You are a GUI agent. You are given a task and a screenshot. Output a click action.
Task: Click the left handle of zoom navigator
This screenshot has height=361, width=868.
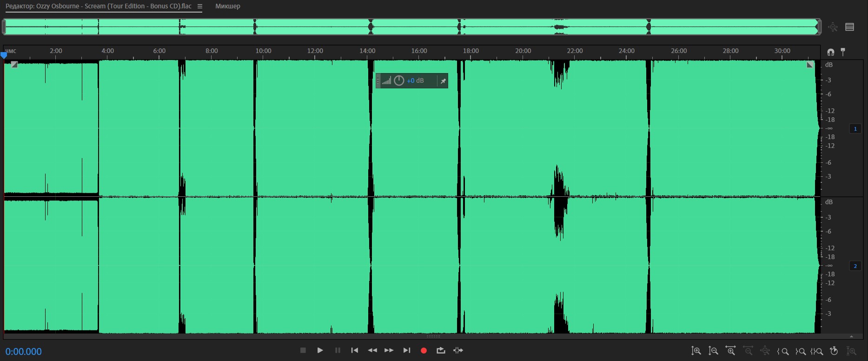(4, 27)
